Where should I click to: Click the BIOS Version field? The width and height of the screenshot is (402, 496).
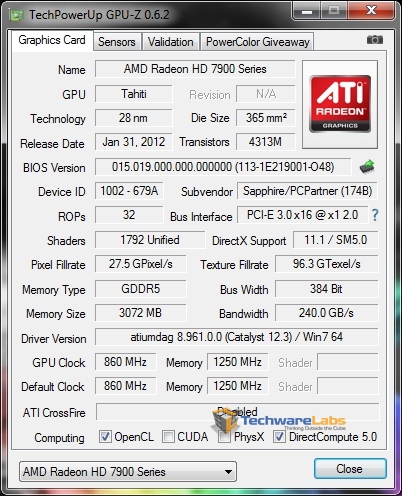point(223,167)
